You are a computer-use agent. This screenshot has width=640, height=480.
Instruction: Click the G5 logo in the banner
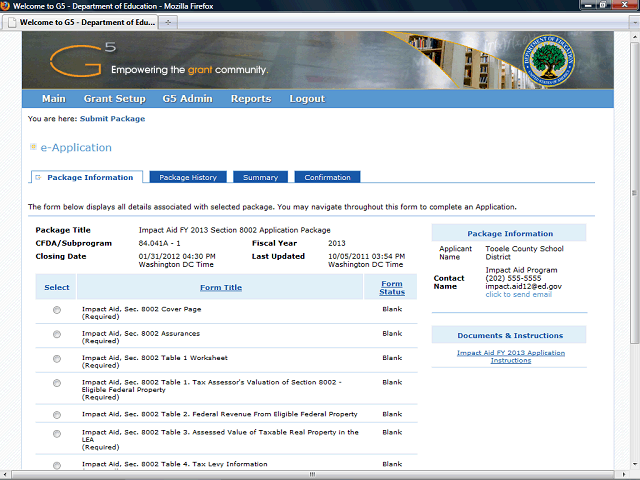[83, 60]
